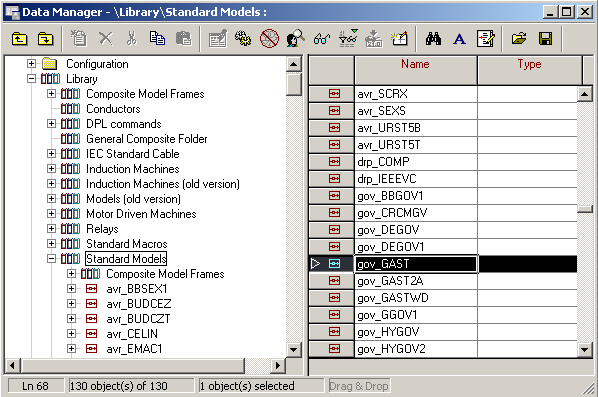
Task: Click the block icon beside gov_HYGOV2
Action: click(334, 349)
